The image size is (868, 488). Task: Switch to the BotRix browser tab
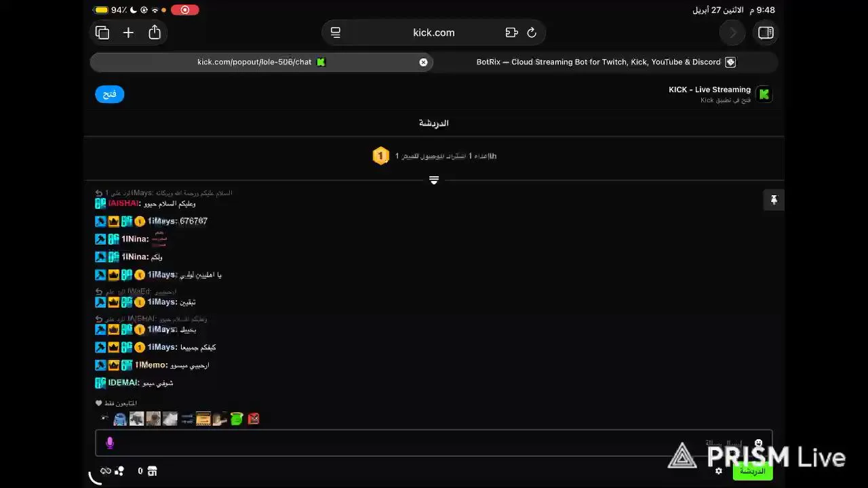606,62
